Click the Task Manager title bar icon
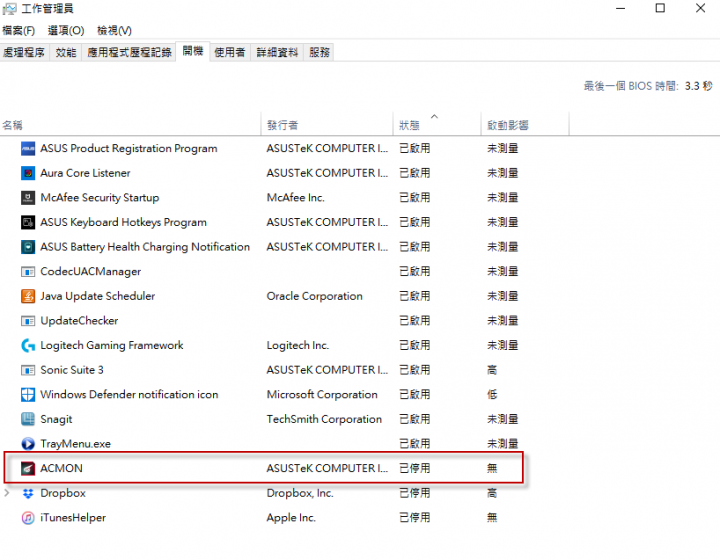720x560 pixels. point(9,9)
